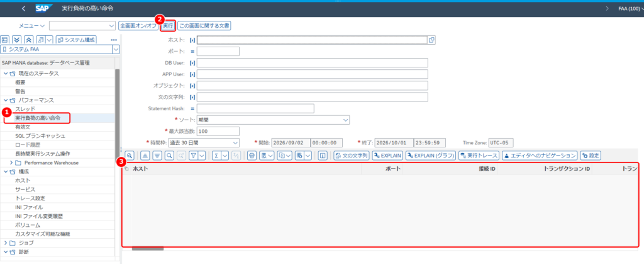Select 長時間実行システム操作 in the tree

coord(43,154)
